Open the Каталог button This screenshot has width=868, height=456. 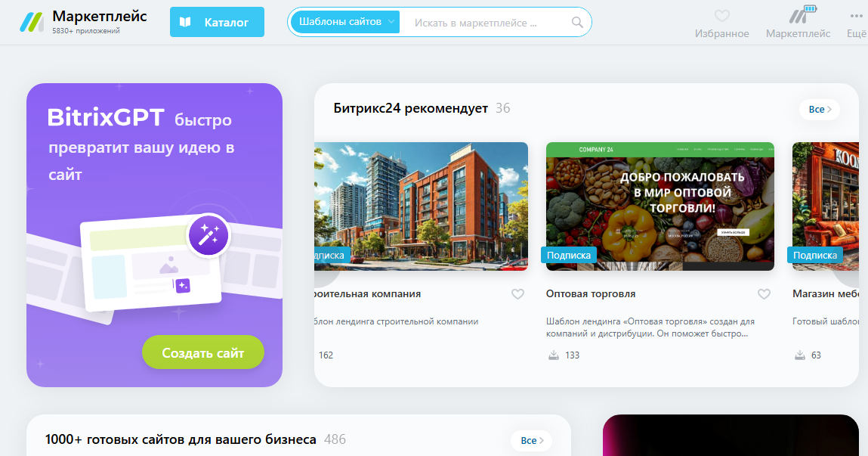[217, 22]
